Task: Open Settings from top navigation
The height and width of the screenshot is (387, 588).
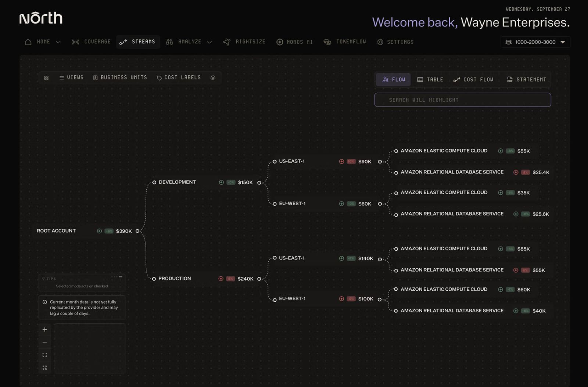Action: [395, 42]
